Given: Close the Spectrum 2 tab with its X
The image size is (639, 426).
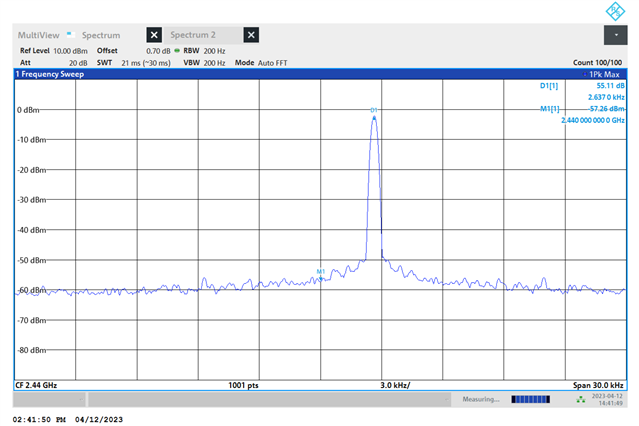Looking at the screenshot, I should [x=251, y=35].
